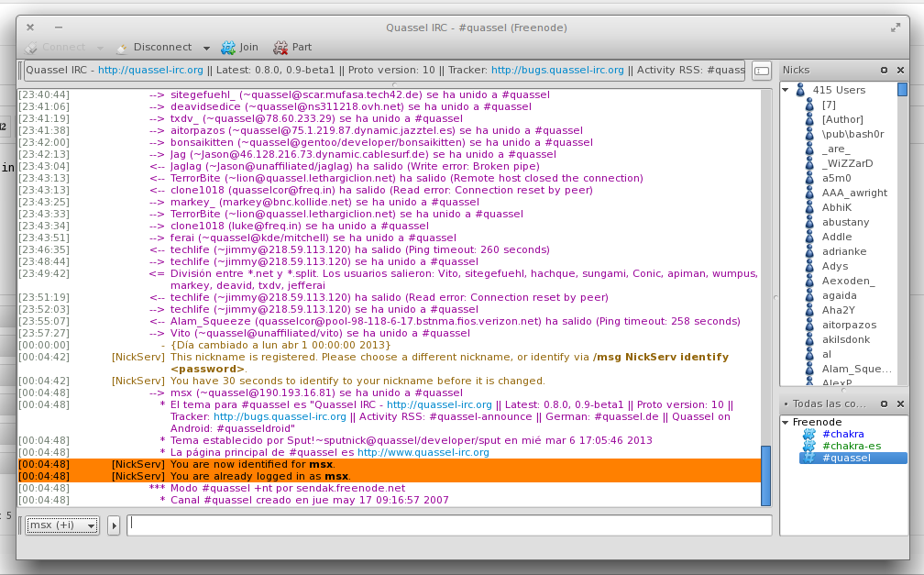Click the nick list scrollbar handle
Image resolution: width=924 pixels, height=575 pixels.
coord(902,90)
